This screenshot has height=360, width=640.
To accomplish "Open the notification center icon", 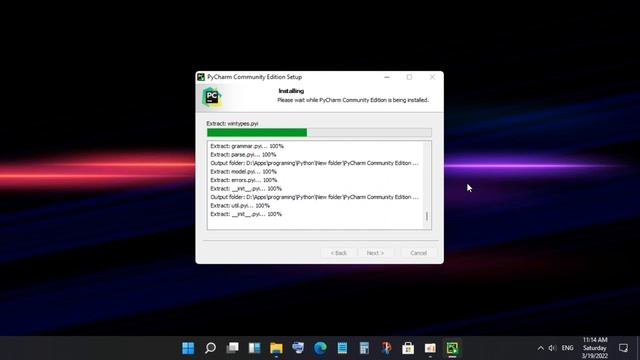I will [x=623, y=348].
